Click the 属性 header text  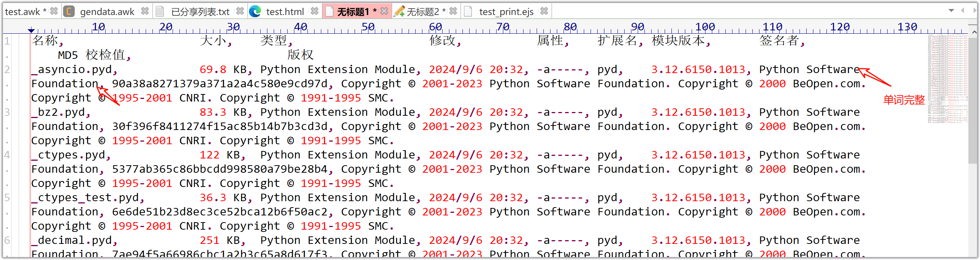[x=550, y=40]
